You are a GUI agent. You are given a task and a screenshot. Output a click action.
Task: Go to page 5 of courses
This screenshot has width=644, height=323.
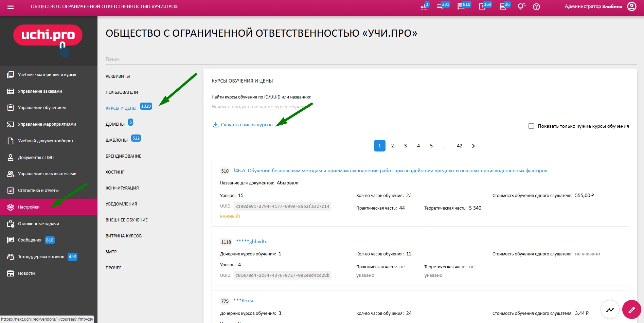[x=431, y=146]
